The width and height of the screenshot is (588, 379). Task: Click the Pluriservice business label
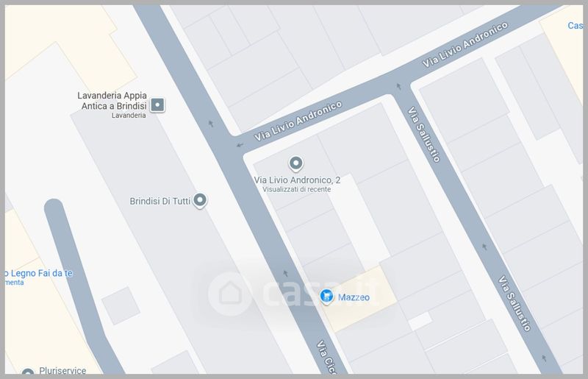[x=62, y=370]
